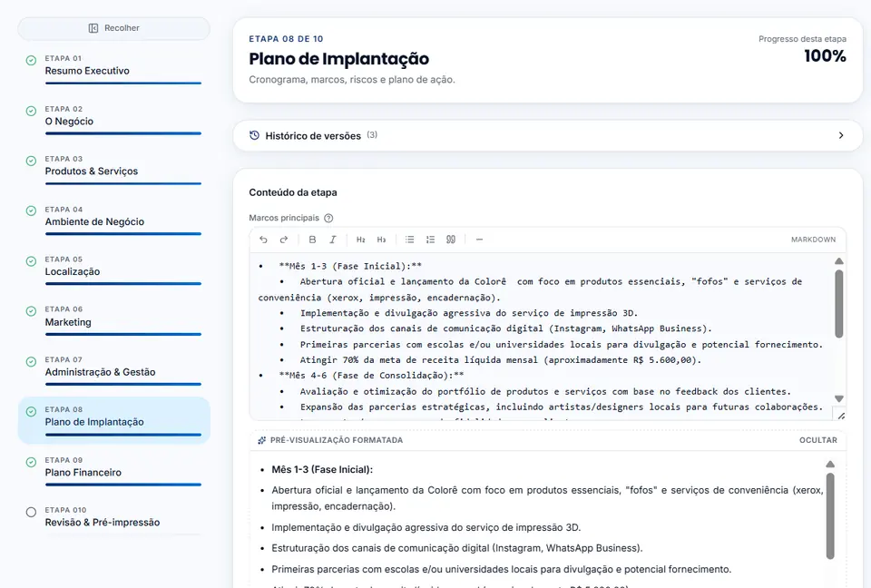Click the preview pane scrollbar thumb
The height and width of the screenshot is (588, 871).
tap(830, 515)
